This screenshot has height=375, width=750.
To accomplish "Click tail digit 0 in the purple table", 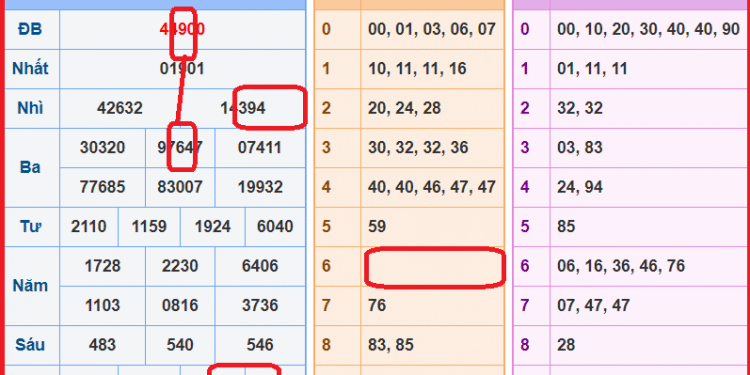I will 525,30.
